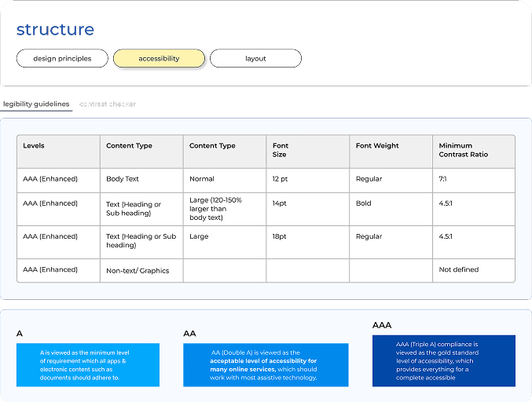Viewport: 532px width, 402px height.
Task: Select the 18pt font size cell
Action: point(308,242)
